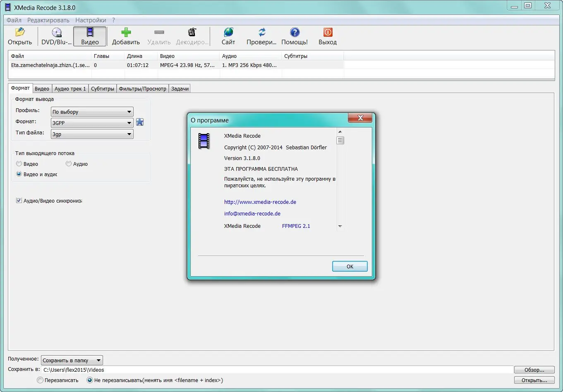Expand the Формат 3GPP dropdown
Viewport: 563px width, 392px height.
[92, 123]
